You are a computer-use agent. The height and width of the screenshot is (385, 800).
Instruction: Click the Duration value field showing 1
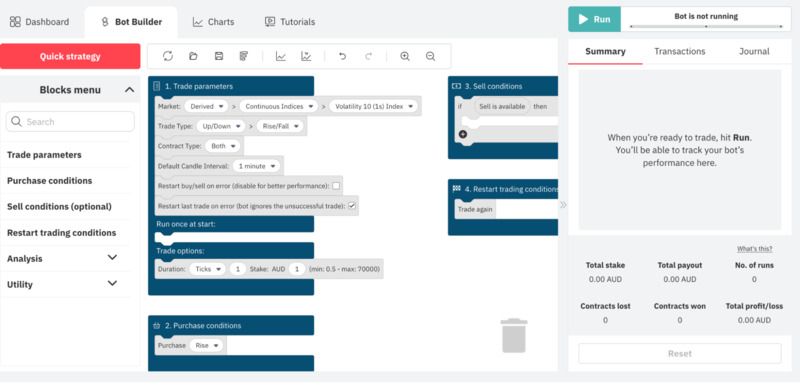237,269
